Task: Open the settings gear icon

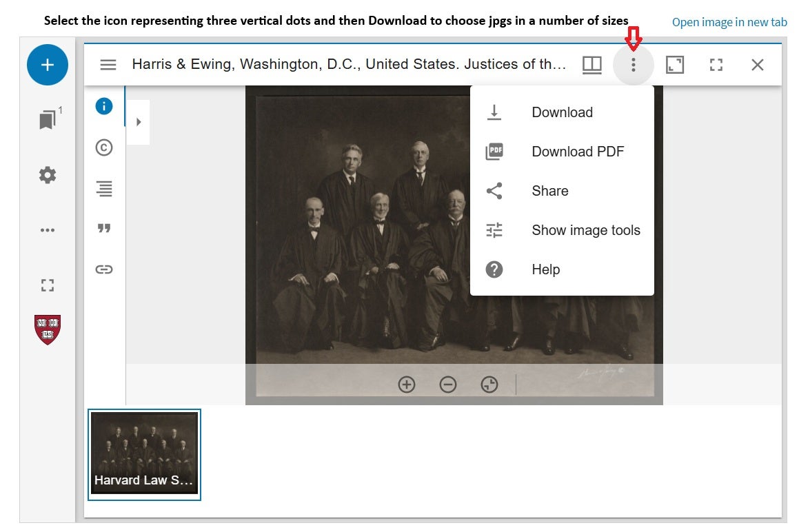Action: click(x=48, y=175)
